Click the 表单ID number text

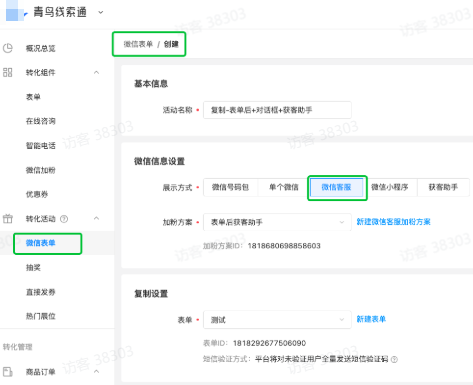(269, 343)
